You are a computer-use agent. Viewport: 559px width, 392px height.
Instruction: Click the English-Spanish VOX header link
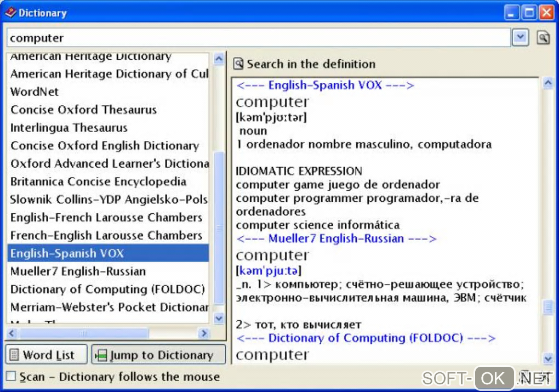coord(325,85)
